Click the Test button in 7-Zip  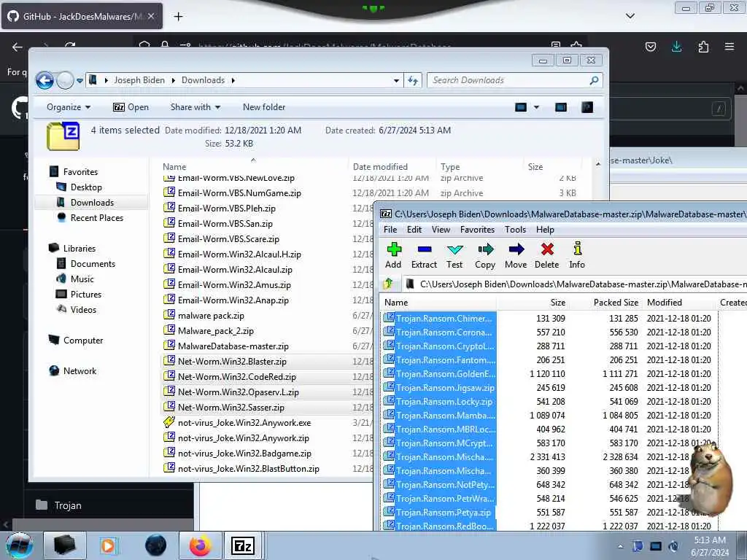pyautogui.click(x=454, y=256)
